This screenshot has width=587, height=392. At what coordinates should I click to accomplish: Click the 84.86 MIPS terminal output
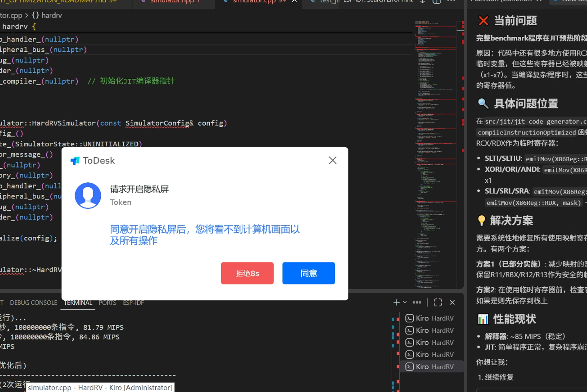99,337
